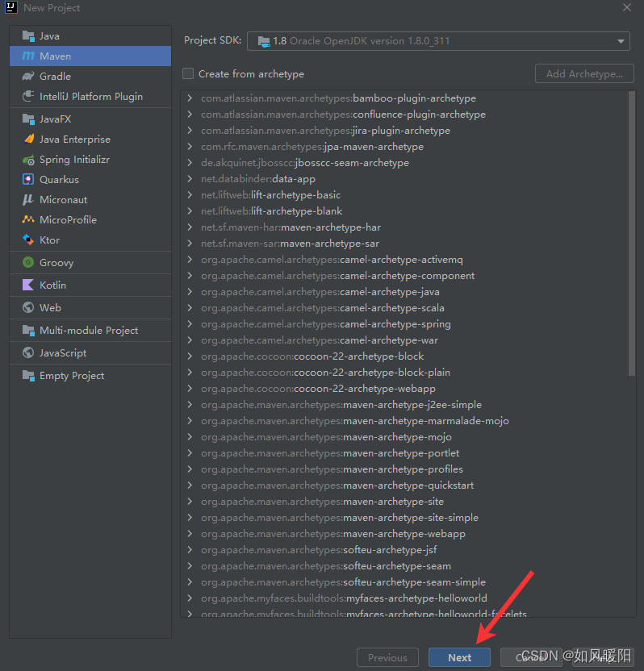
Task: Expand camel-archetype-spring node
Action: tap(190, 324)
